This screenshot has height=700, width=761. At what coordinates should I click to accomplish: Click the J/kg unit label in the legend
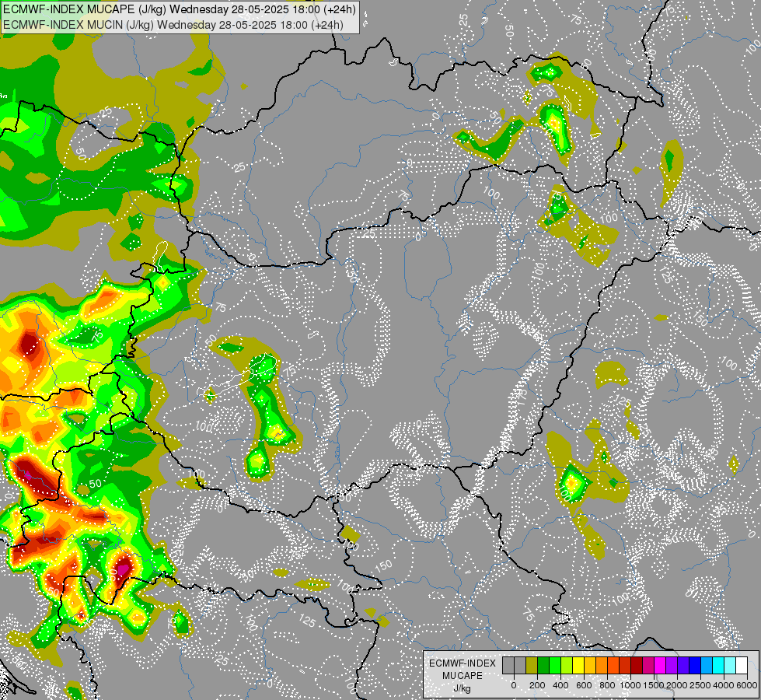pos(463,689)
